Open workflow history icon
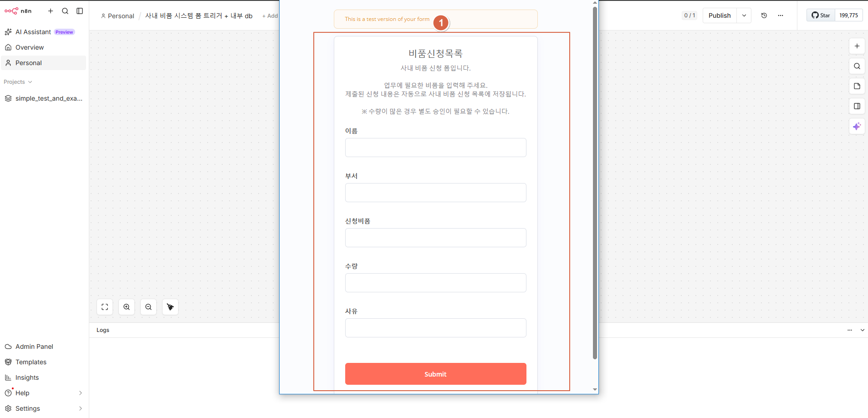868x418 pixels. (764, 15)
